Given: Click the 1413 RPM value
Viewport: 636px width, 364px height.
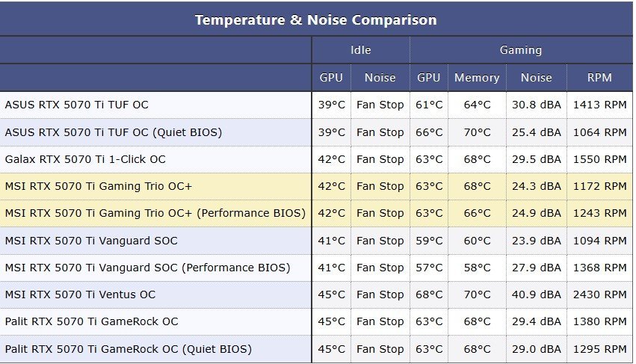Looking at the screenshot, I should pyautogui.click(x=599, y=105).
